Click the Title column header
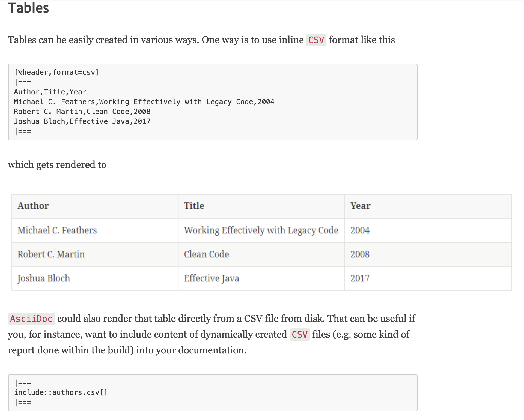The height and width of the screenshot is (420, 524). pyautogui.click(x=194, y=206)
